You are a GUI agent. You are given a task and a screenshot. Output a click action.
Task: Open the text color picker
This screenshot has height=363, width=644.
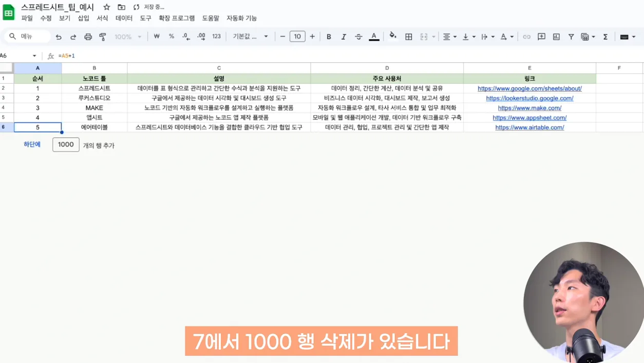(374, 37)
